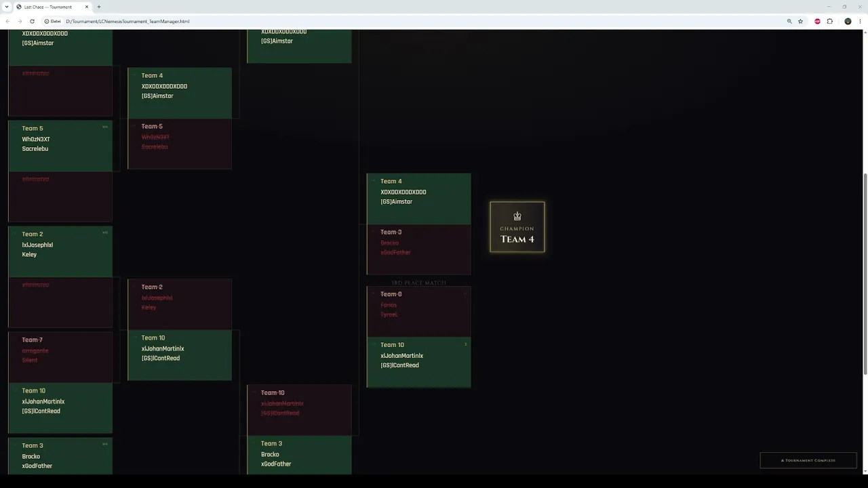Screen dimensions: 868x488
Task: Click the 3rd Place Match label
Action: click(x=419, y=283)
